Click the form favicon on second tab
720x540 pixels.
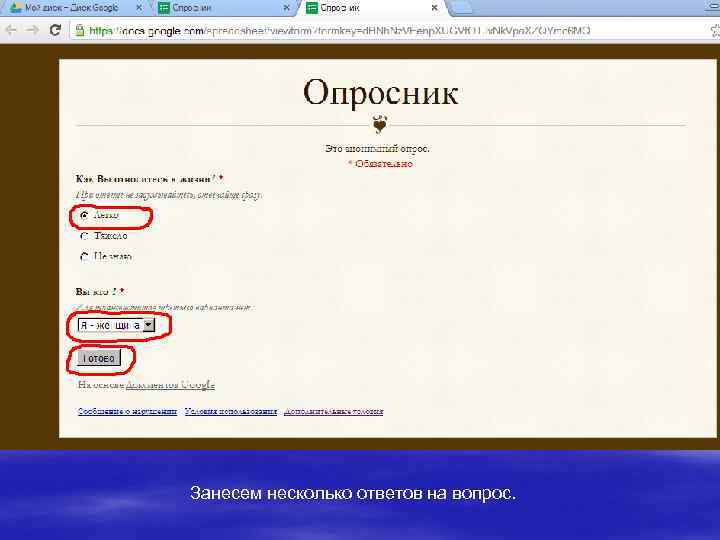(163, 7)
